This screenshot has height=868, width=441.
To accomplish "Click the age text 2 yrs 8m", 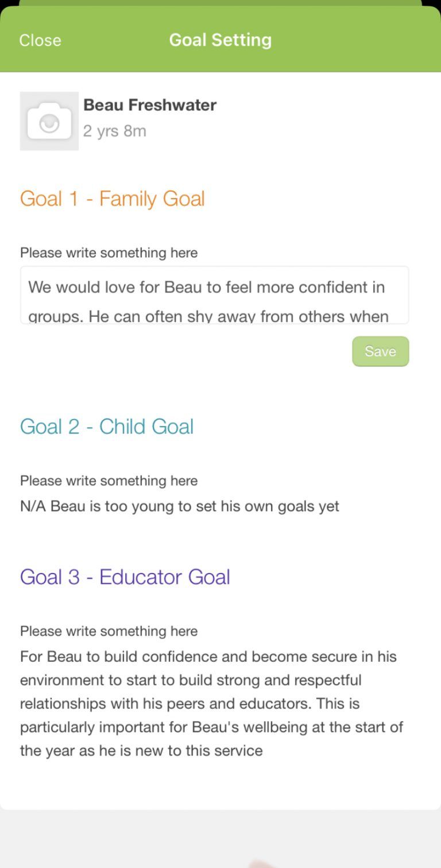I will click(115, 131).
